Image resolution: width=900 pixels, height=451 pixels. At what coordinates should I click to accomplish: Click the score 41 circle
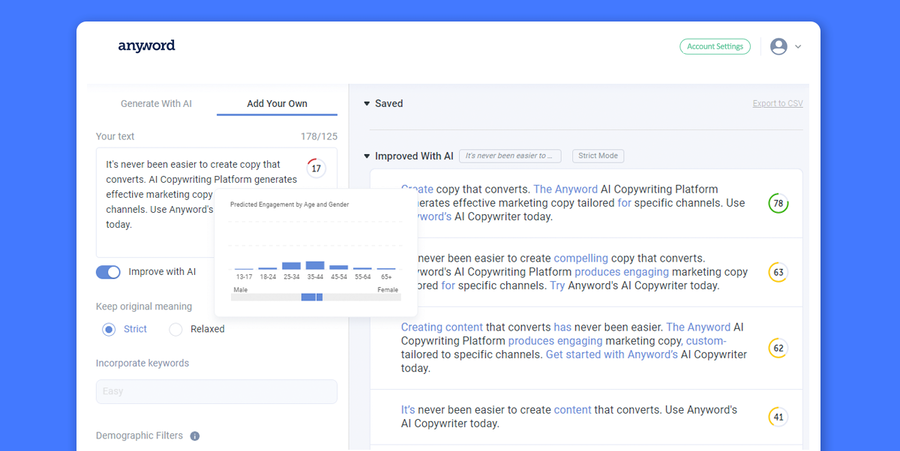point(778,417)
